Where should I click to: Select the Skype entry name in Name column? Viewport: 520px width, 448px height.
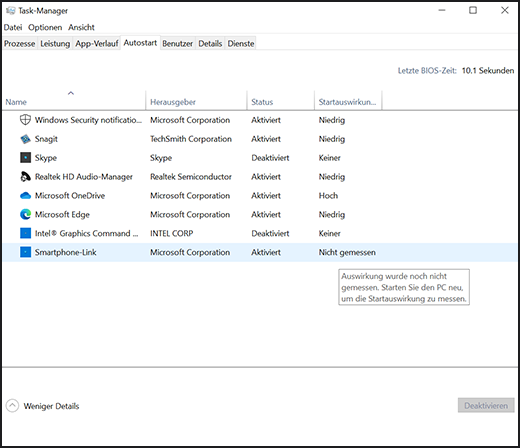[46, 158]
